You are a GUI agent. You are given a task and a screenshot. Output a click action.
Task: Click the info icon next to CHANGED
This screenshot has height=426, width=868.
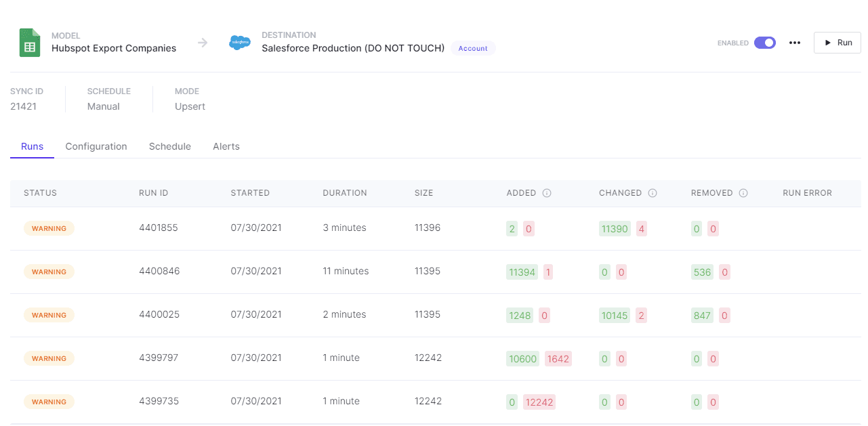coord(653,193)
